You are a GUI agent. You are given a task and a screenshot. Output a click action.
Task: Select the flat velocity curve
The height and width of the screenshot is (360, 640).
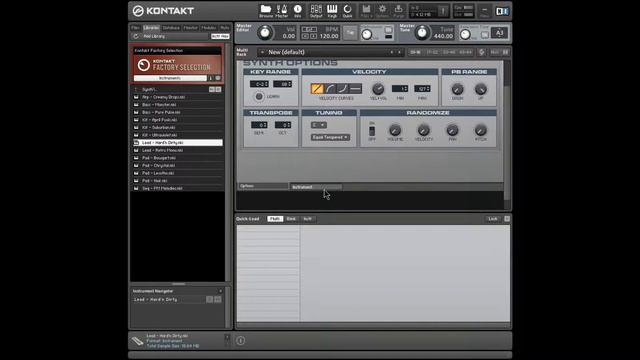pyautogui.click(x=356, y=88)
